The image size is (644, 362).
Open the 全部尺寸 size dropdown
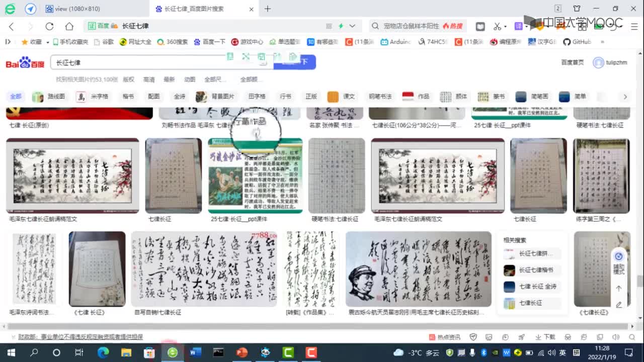[x=215, y=79]
